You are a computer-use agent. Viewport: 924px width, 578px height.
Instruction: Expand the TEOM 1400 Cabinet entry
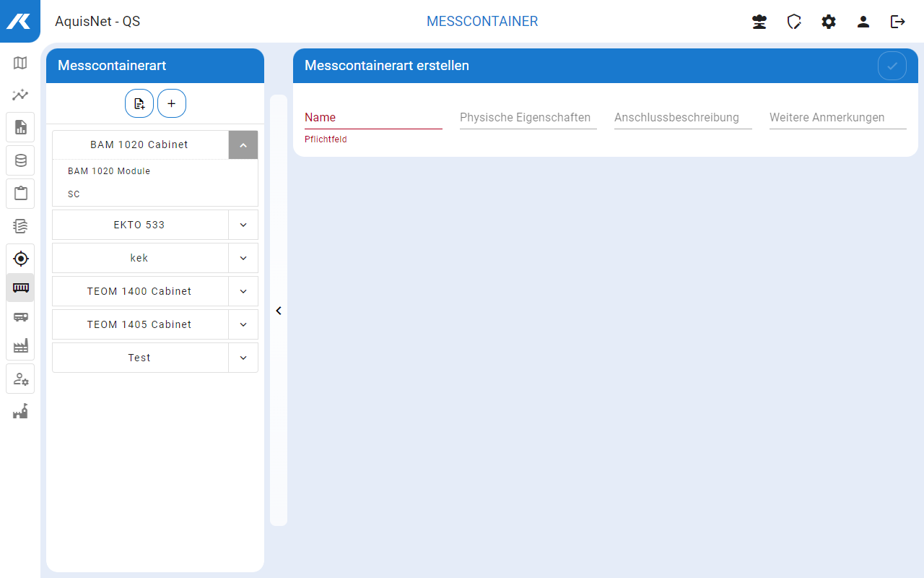coord(243,291)
